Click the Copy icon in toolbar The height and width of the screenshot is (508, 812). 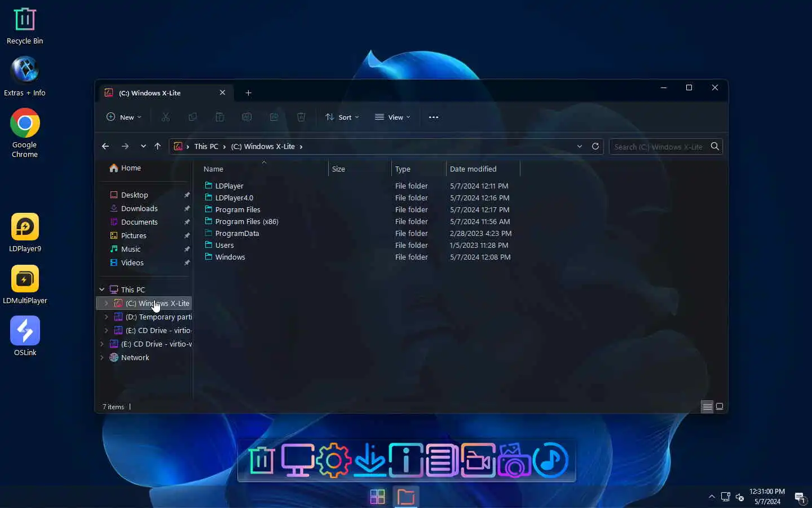pos(192,117)
